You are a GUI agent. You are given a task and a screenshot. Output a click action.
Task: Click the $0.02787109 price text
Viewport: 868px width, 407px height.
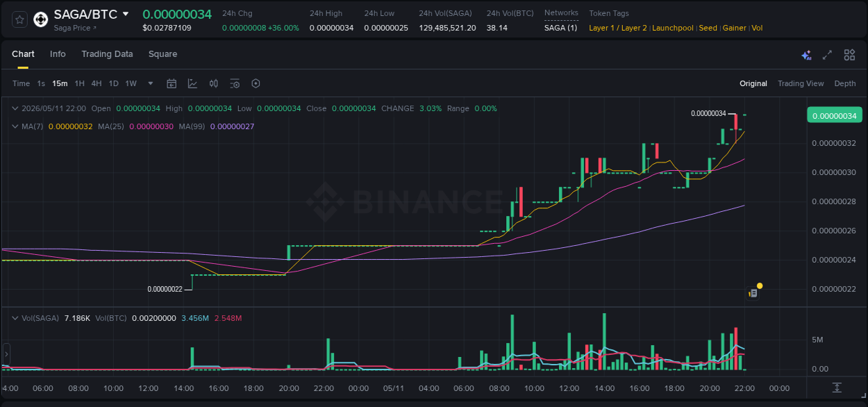point(167,28)
